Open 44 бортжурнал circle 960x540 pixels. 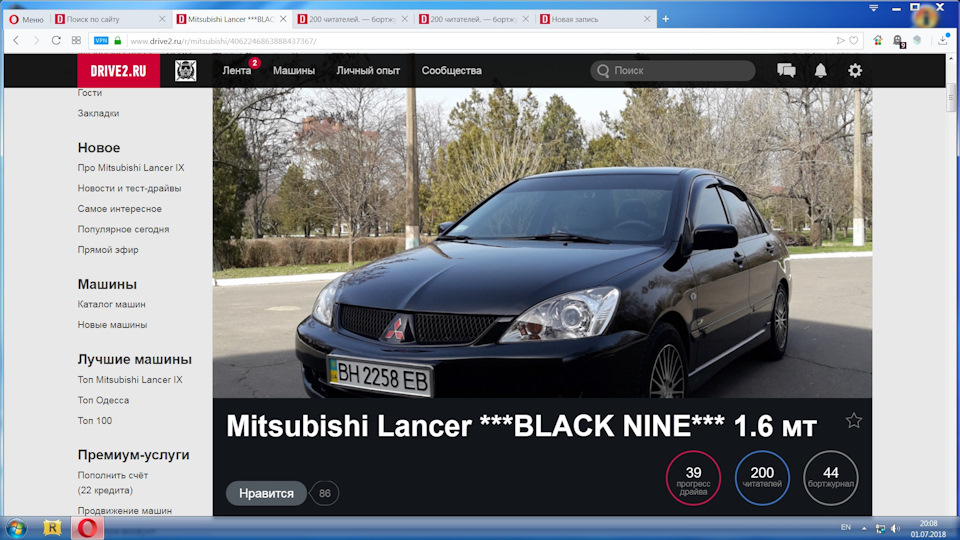coord(831,478)
